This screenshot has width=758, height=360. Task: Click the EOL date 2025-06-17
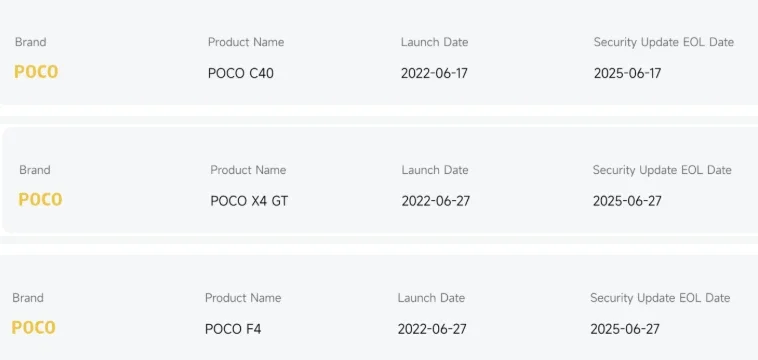click(x=627, y=73)
